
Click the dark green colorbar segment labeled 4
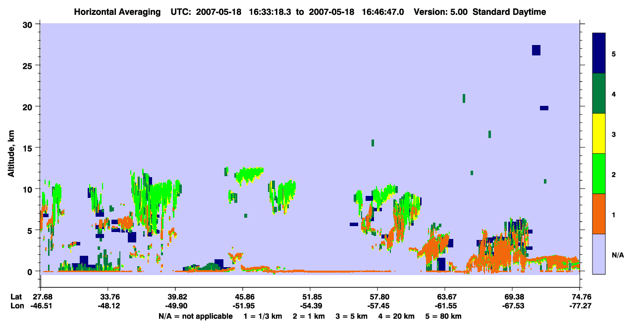tap(599, 94)
